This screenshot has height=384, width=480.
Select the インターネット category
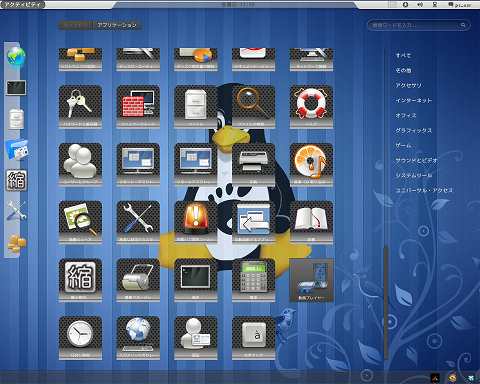point(413,100)
